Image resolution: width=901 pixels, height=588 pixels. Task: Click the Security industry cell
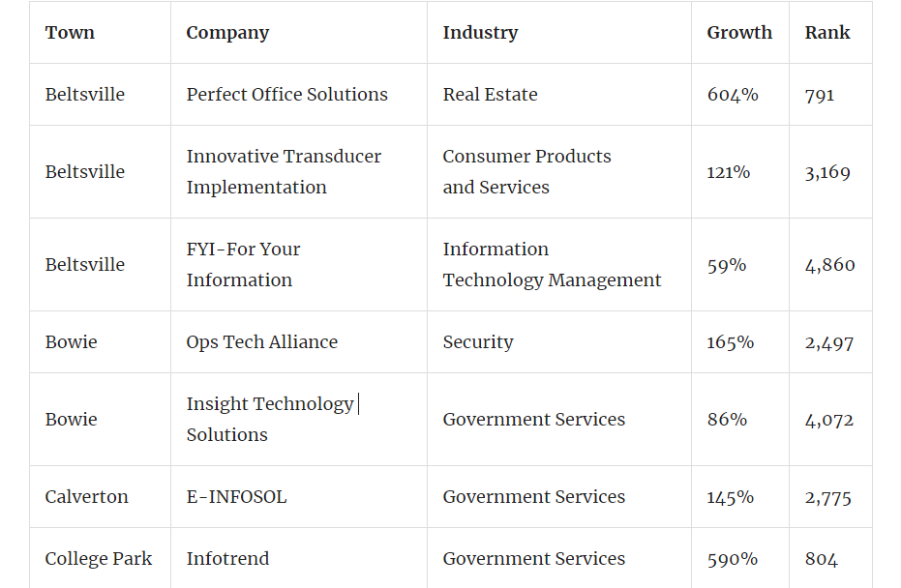coord(478,342)
